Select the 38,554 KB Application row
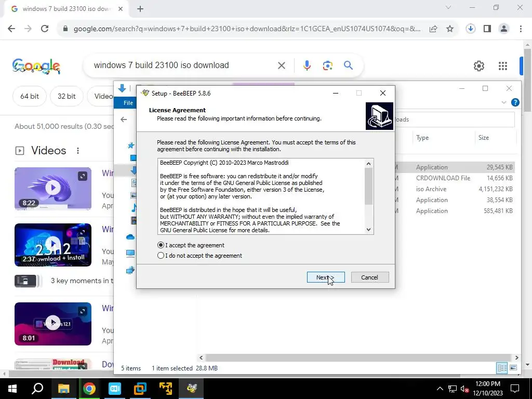Image resolution: width=532 pixels, height=399 pixels. pos(455,200)
